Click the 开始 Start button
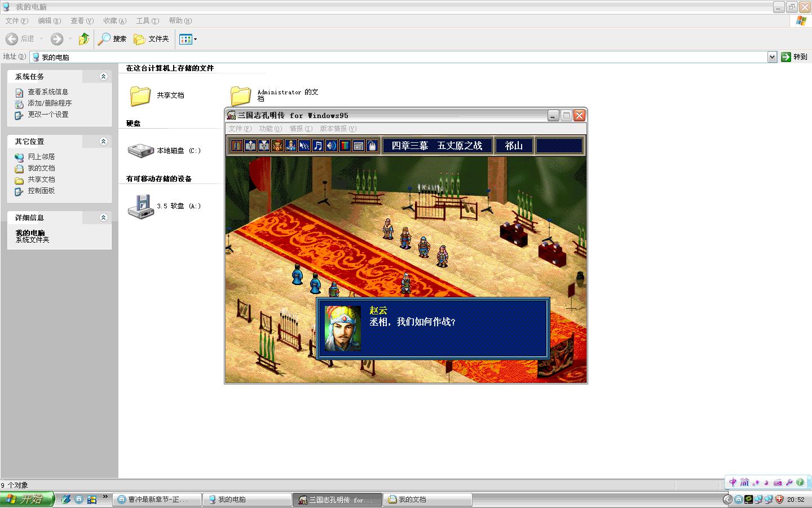 point(27,499)
